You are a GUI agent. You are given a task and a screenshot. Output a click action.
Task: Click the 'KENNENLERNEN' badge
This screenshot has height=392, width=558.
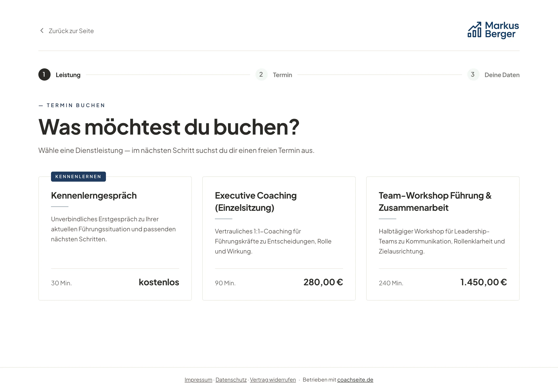[x=78, y=177]
